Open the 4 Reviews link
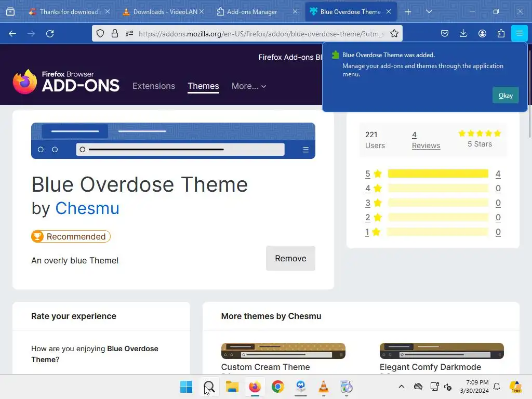Screen dimensions: 532x399 426,140
